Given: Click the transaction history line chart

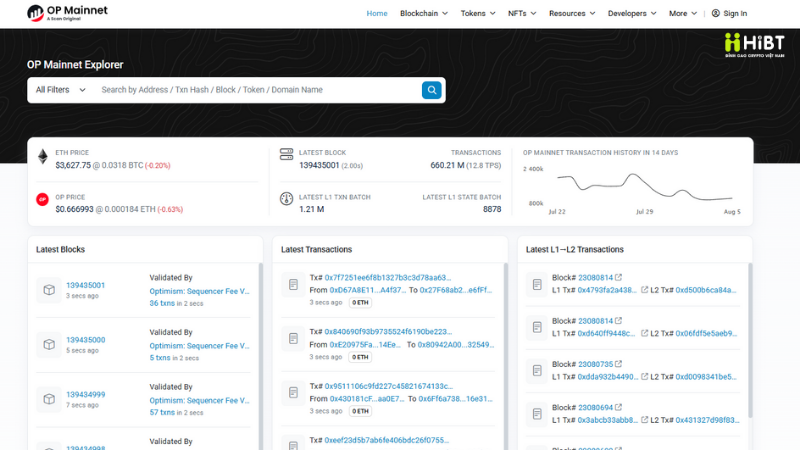Looking at the screenshot, I should pyautogui.click(x=645, y=188).
